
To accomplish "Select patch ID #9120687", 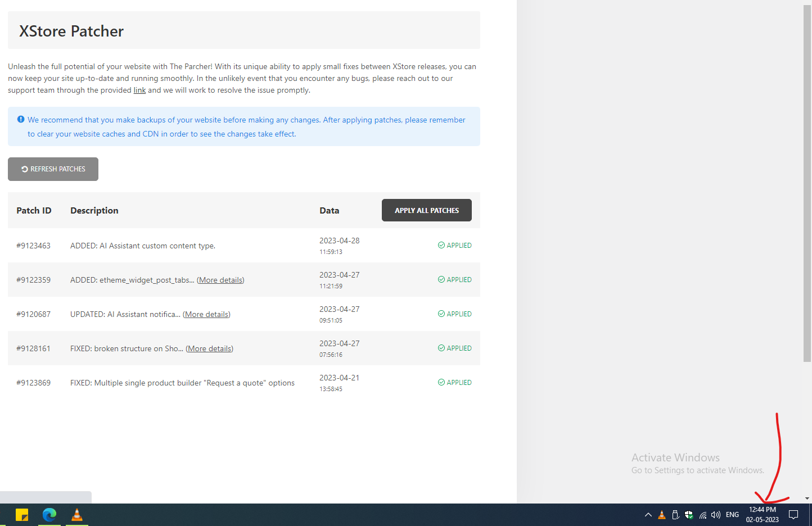I will [33, 314].
